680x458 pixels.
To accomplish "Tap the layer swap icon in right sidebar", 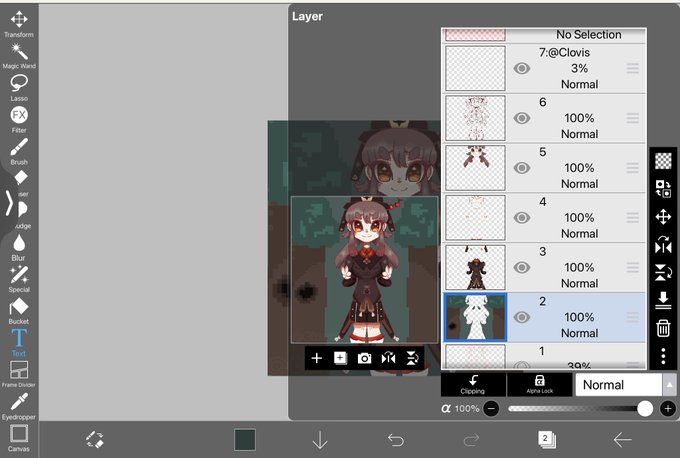I will [x=663, y=189].
